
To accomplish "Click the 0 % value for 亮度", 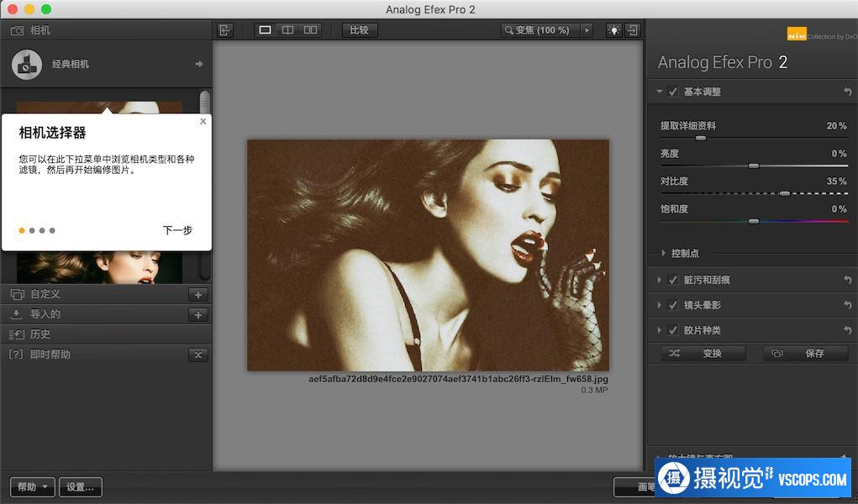I will tap(839, 154).
